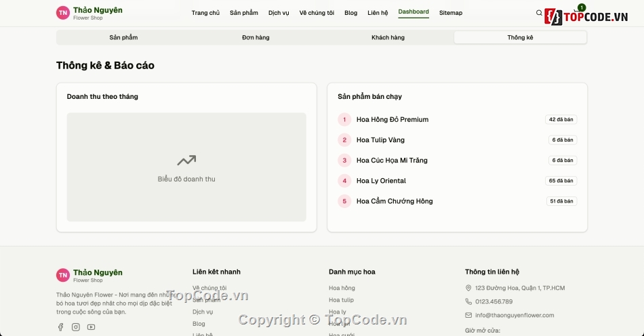Open the search magnifier icon
The height and width of the screenshot is (336, 644).
[x=539, y=13]
